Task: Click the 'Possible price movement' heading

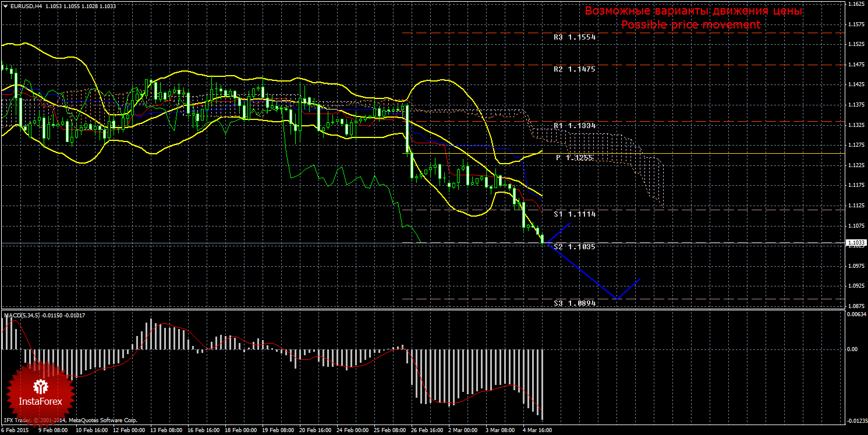Action: (x=691, y=24)
